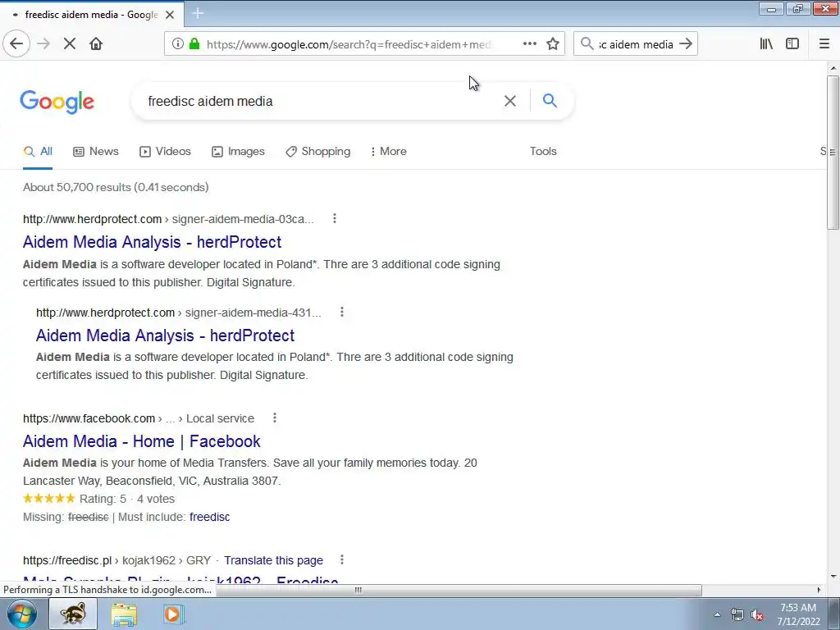Screen dimensions: 840x630
Task: Open the Windows Start menu
Action: coord(22,614)
